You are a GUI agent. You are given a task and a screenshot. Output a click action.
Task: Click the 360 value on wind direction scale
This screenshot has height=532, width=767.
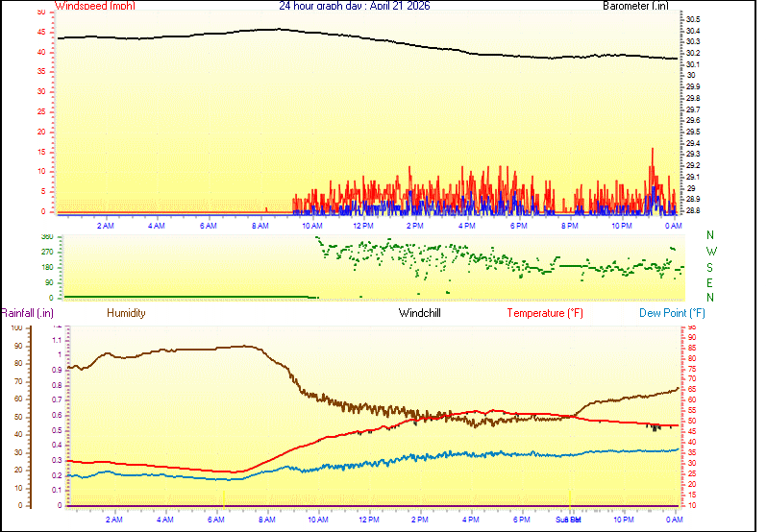click(x=47, y=236)
